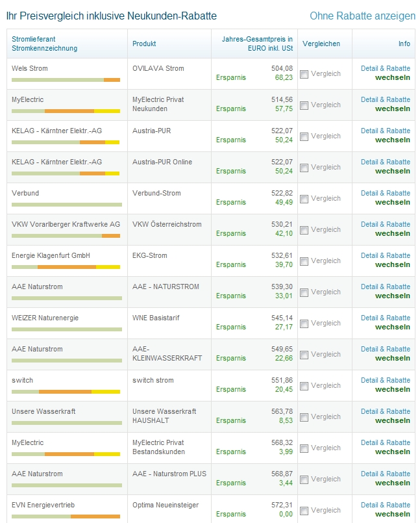This screenshot has height=523, width=420.
Task: Click the energy mix bar under switch
Action: pyautogui.click(x=66, y=392)
